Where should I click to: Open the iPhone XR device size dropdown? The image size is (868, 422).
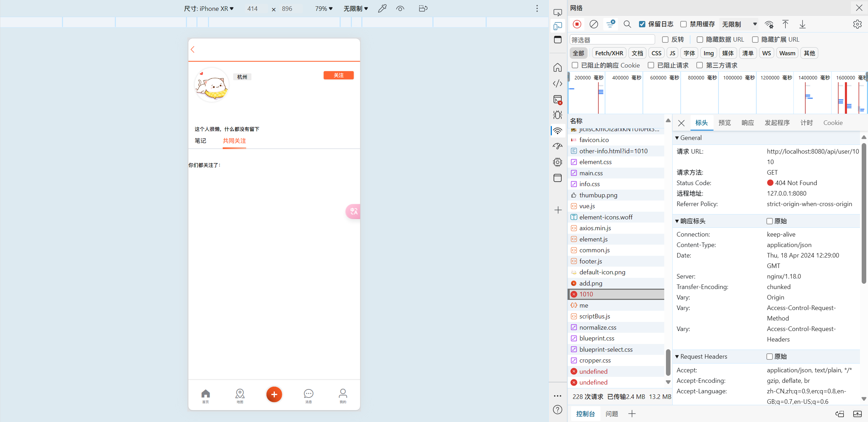[209, 8]
